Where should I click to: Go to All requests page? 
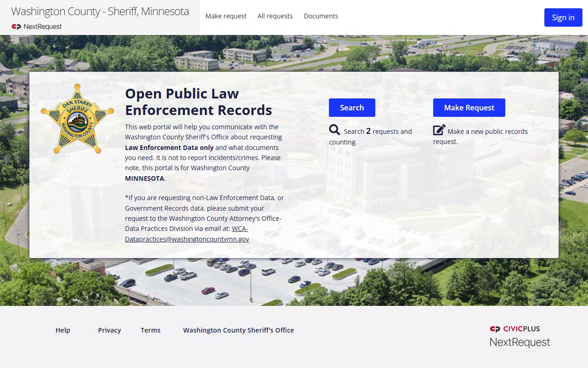point(275,16)
